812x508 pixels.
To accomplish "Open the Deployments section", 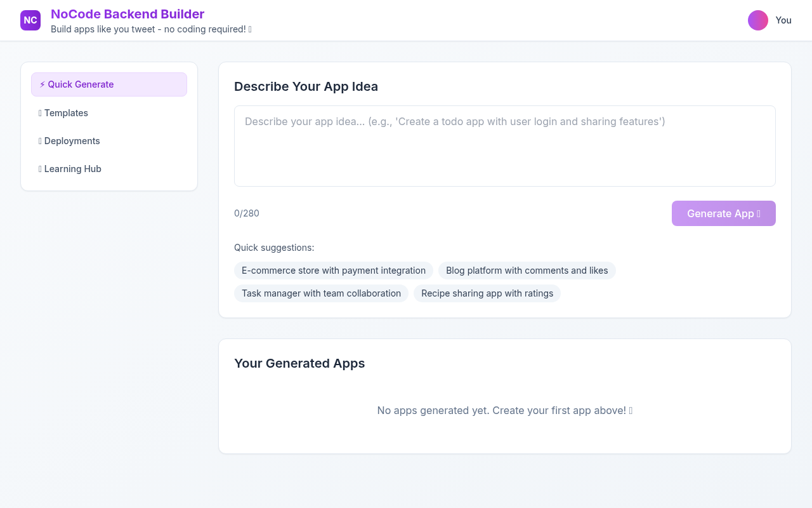I will click(72, 140).
